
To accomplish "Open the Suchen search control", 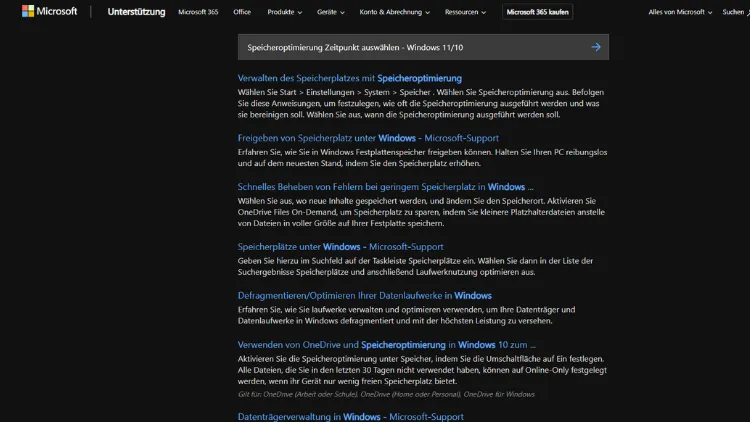I will (736, 12).
